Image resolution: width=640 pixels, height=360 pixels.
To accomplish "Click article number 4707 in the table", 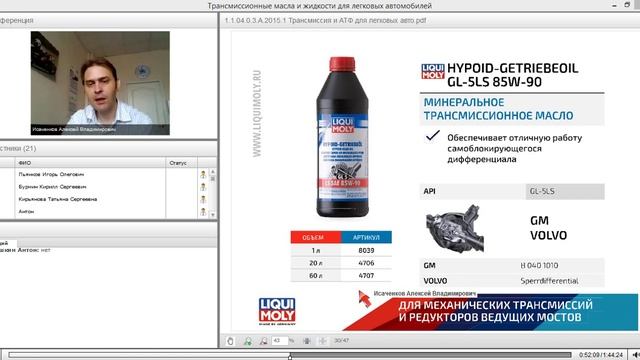I will coord(366,276).
